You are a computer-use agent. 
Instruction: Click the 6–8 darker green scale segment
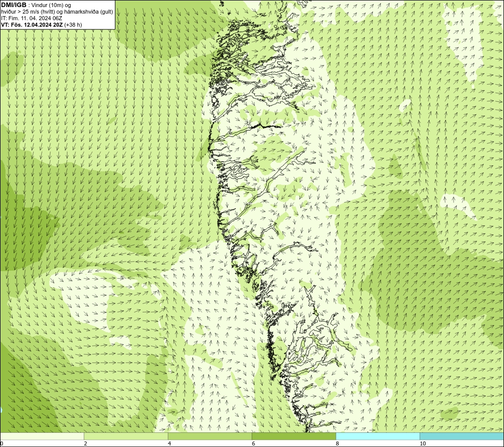pyautogui.click(x=294, y=436)
